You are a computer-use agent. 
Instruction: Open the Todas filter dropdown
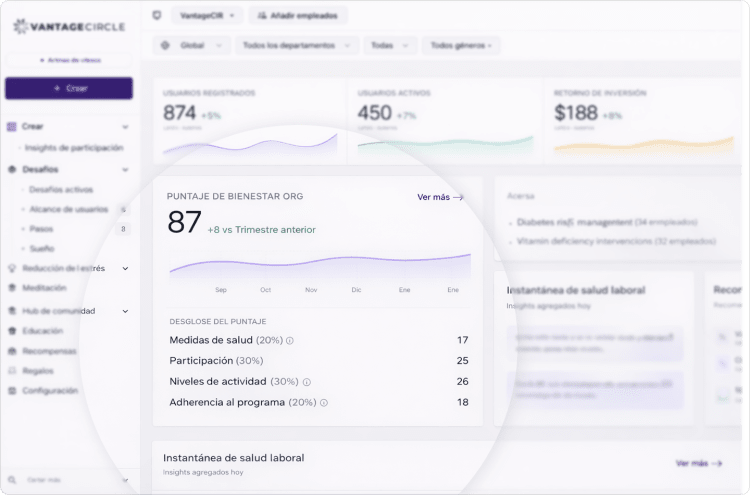pyautogui.click(x=390, y=45)
